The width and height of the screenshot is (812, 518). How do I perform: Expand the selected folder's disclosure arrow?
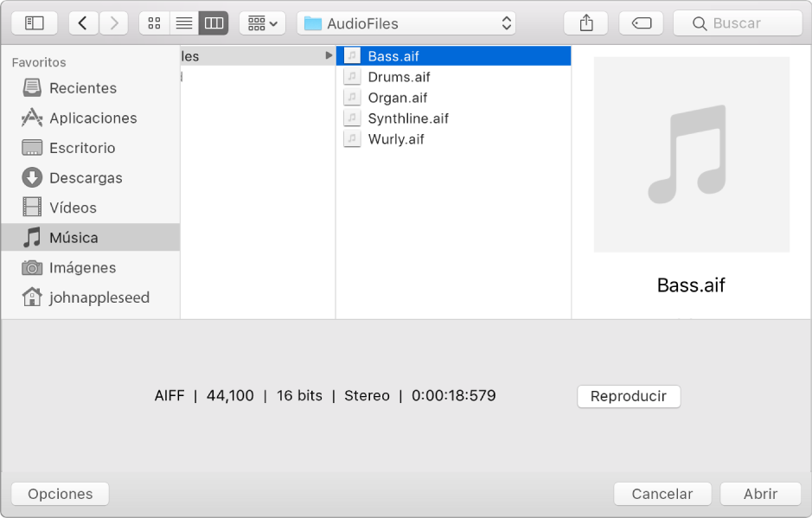pyautogui.click(x=329, y=56)
